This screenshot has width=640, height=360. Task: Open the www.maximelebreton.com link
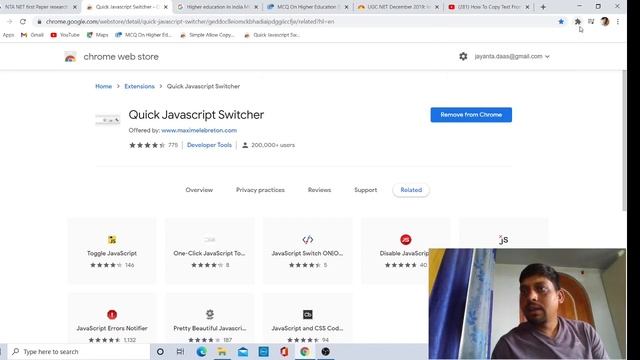(199, 130)
